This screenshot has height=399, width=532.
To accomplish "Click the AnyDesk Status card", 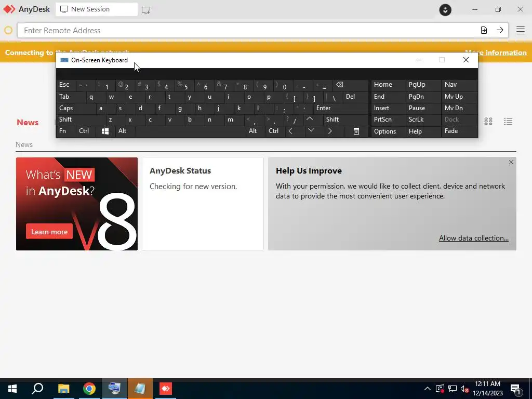I will [x=203, y=204].
